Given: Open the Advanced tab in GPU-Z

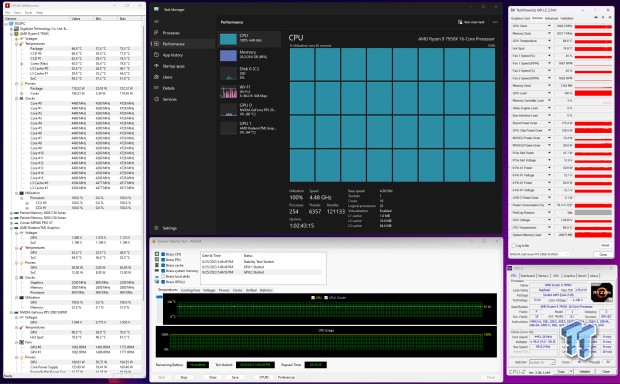Looking at the screenshot, I should point(552,18).
